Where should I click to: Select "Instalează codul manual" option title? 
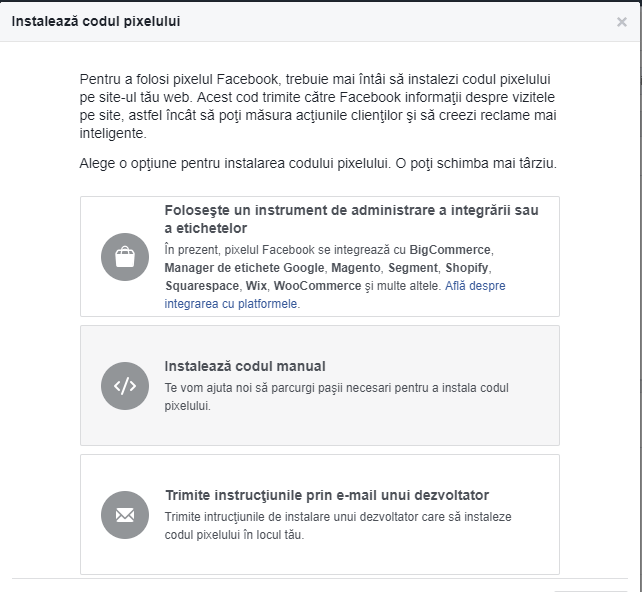[x=245, y=366]
